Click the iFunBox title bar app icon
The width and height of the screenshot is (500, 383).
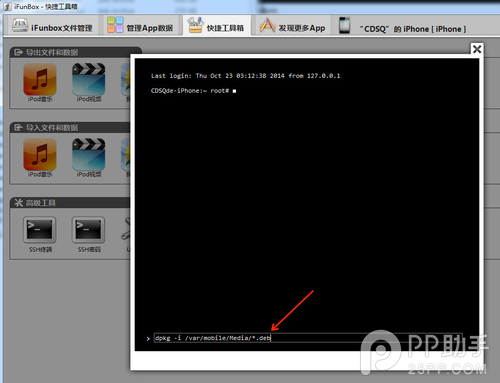click(x=7, y=6)
